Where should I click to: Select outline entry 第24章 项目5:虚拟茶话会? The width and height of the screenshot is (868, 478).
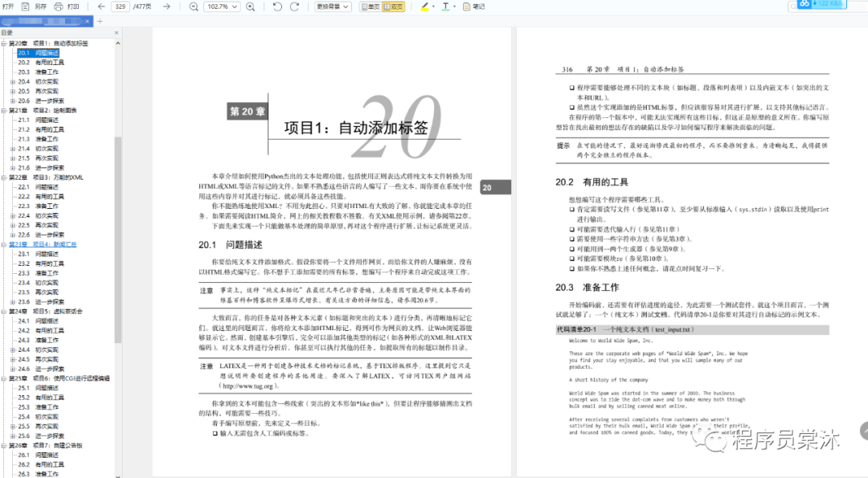(45, 312)
